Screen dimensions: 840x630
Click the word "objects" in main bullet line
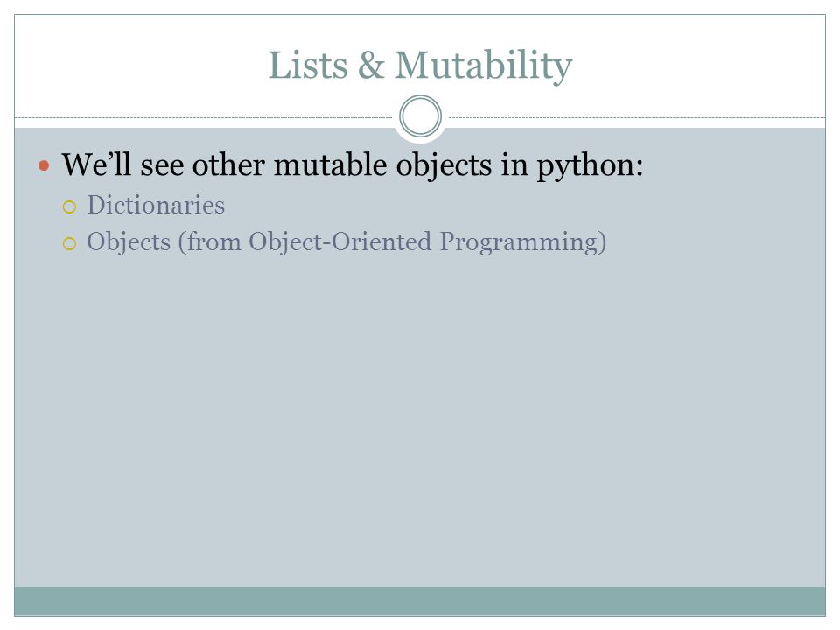coord(444,165)
